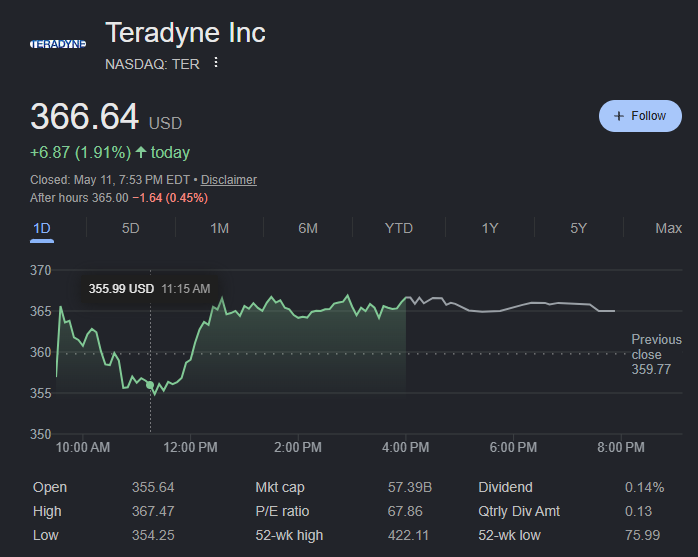The height and width of the screenshot is (557, 698).
Task: Click the Qtrly Div Amt label
Action: point(519,512)
